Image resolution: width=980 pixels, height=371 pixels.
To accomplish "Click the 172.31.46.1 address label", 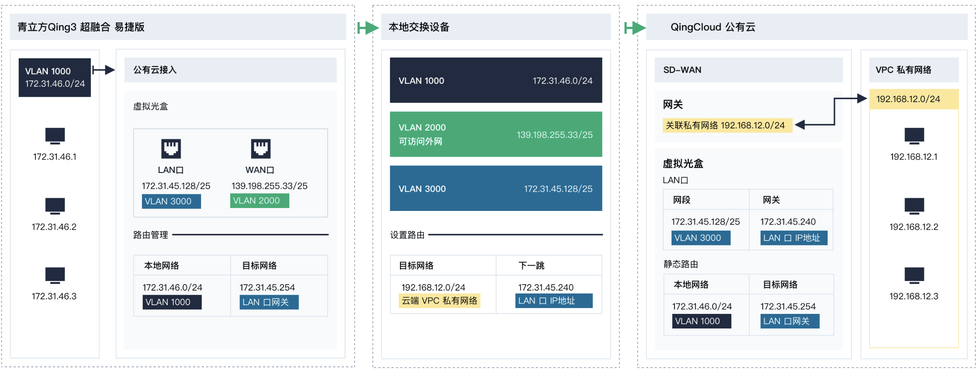I will (x=55, y=157).
